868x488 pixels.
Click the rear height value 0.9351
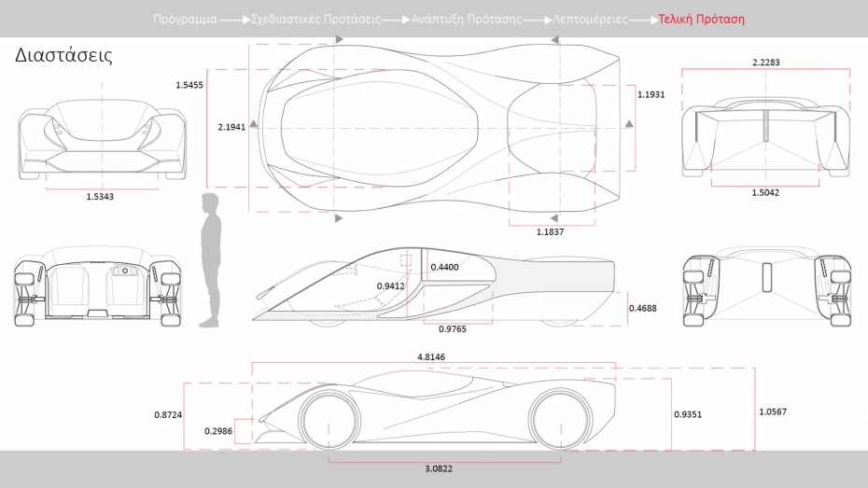(x=688, y=414)
